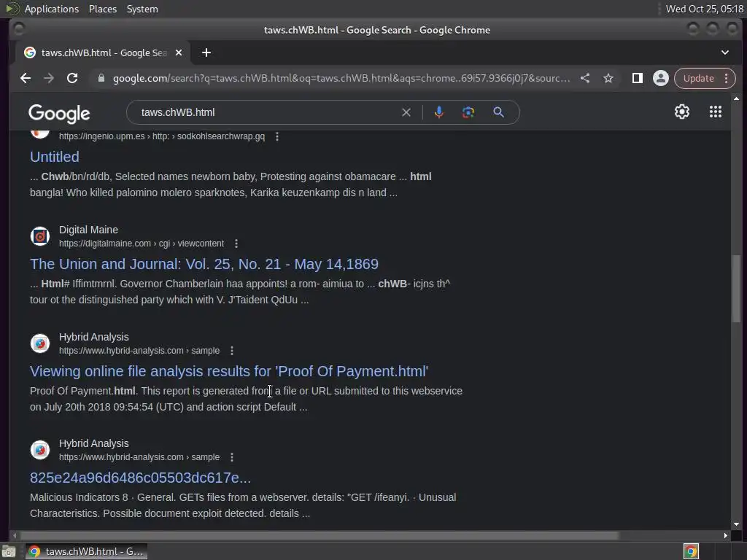Click the scroll right arrow
The height and width of the screenshot is (560, 747).
(725, 535)
